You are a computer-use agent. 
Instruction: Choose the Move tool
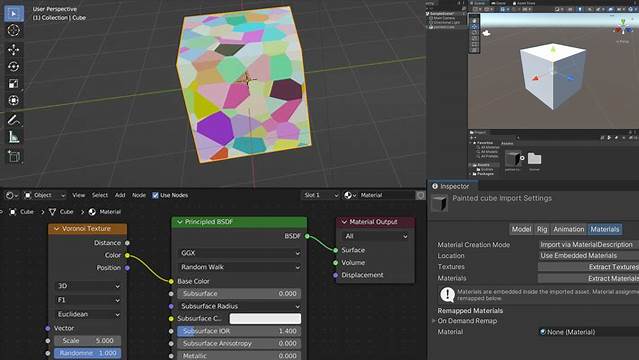[x=14, y=50]
